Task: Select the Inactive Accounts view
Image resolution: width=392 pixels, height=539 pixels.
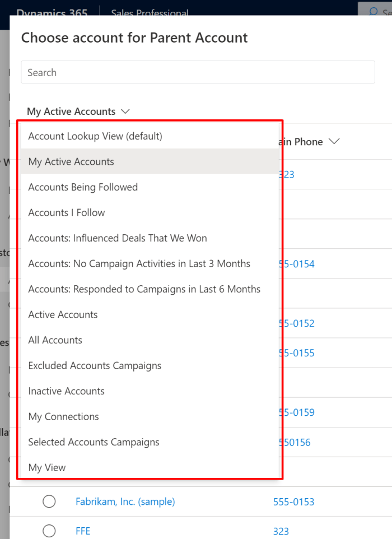Action: (x=66, y=391)
